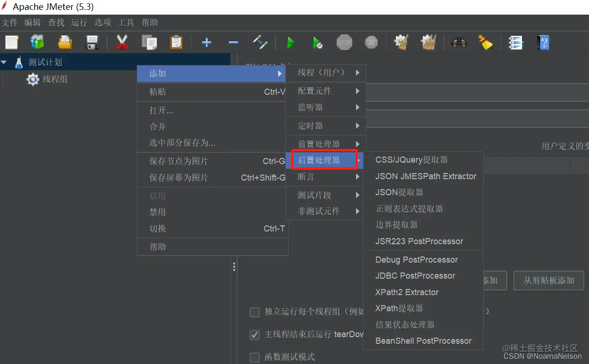Expand the 线程（用户） submenu
Image resolution: width=589 pixels, height=364 pixels.
tap(325, 73)
